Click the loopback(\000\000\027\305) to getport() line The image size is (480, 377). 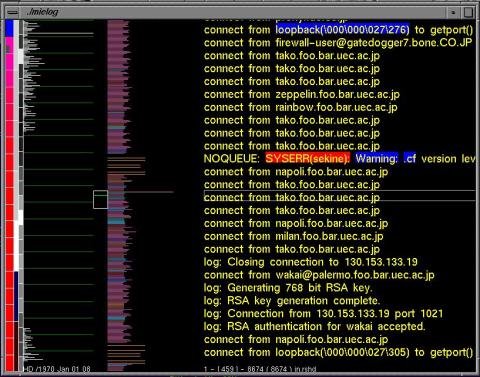[338, 352]
